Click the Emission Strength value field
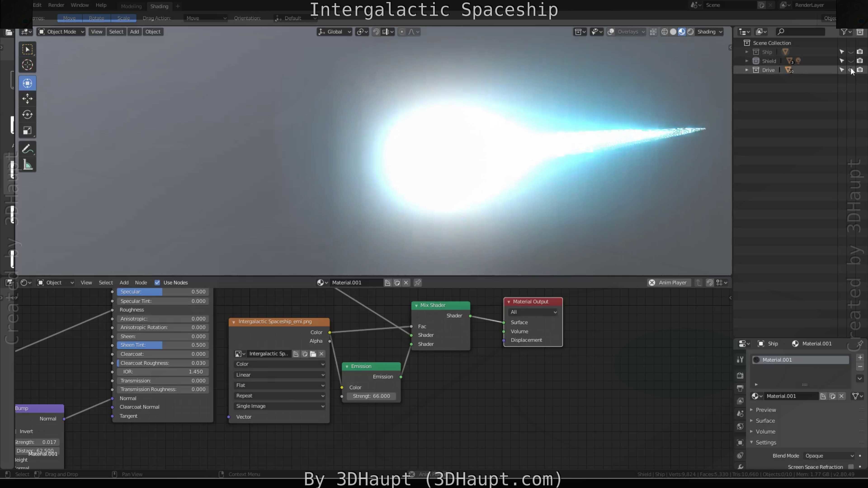 click(371, 396)
